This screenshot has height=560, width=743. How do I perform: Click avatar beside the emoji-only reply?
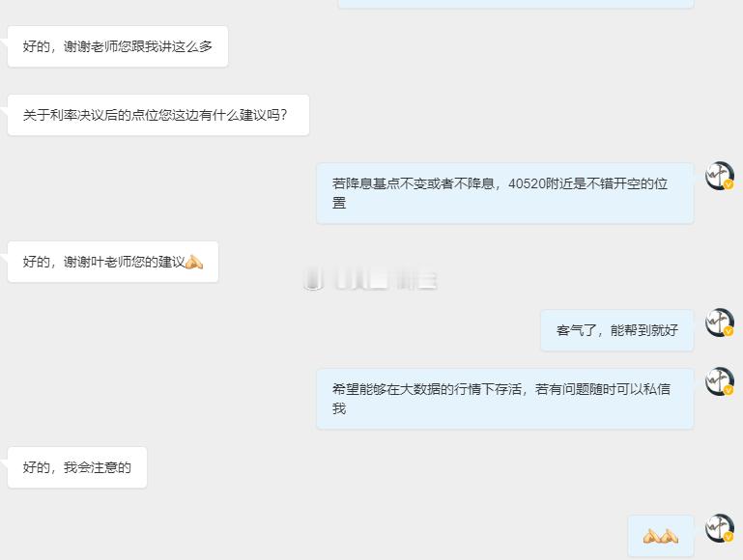pyautogui.click(x=719, y=528)
